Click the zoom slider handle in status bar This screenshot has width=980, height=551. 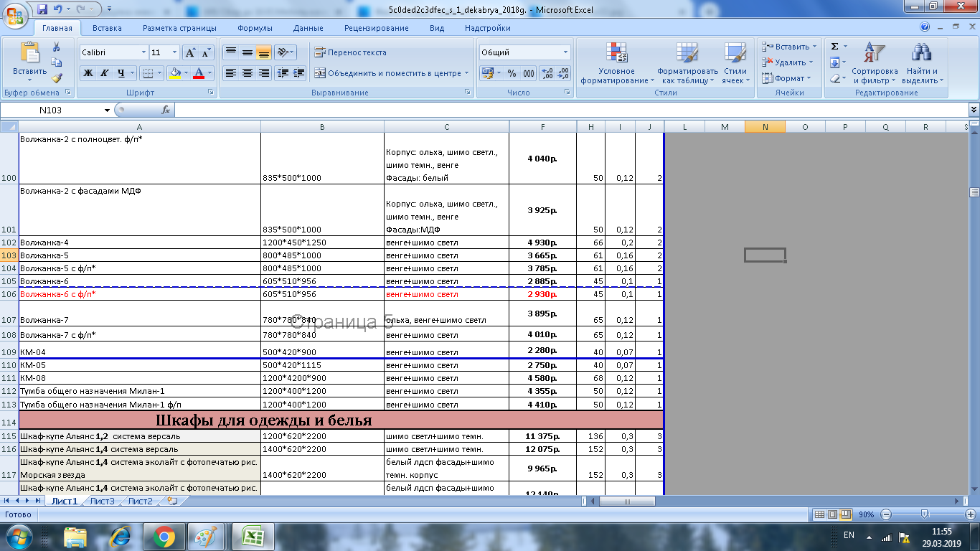coord(924,514)
